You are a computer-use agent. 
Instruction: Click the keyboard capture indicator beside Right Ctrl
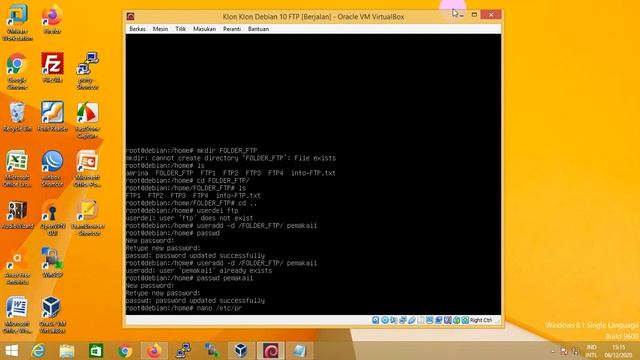point(465,320)
